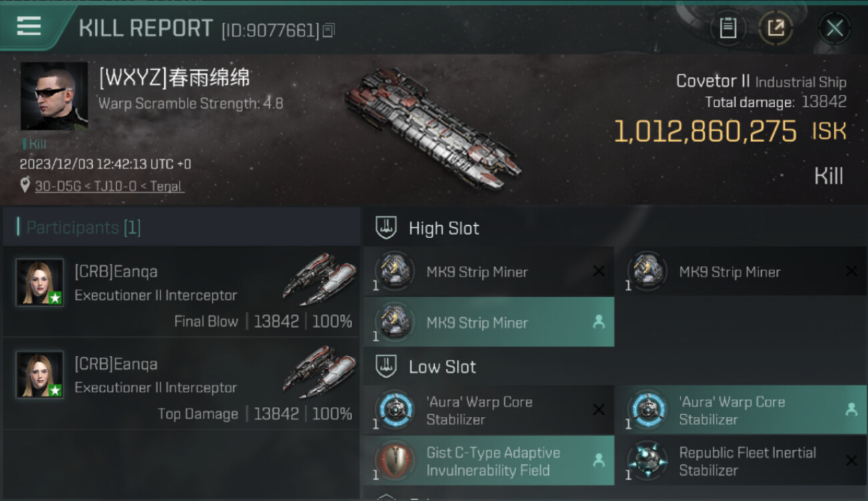Open Eanqa's Top Damage participant entry
The image size is (868, 501).
181,384
